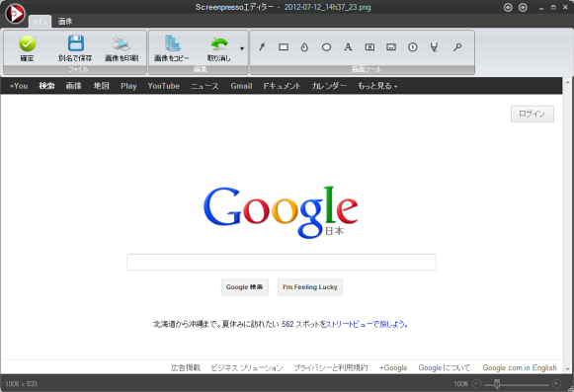Image resolution: width=574 pixels, height=392 pixels.
Task: Click カレンダー in the Google bar
Action: click(329, 86)
